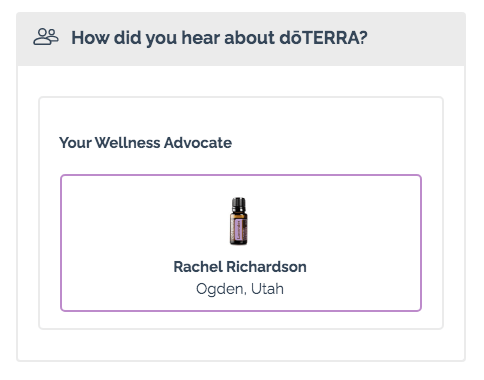Click the word dōTERRA in the heading
The height and width of the screenshot is (380, 484).
click(323, 38)
